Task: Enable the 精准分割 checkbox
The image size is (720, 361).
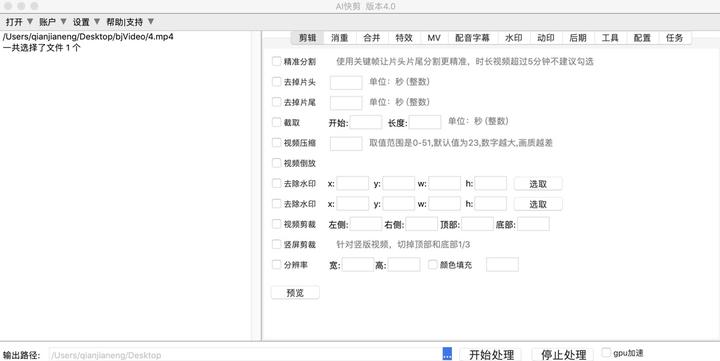Action: [x=276, y=61]
